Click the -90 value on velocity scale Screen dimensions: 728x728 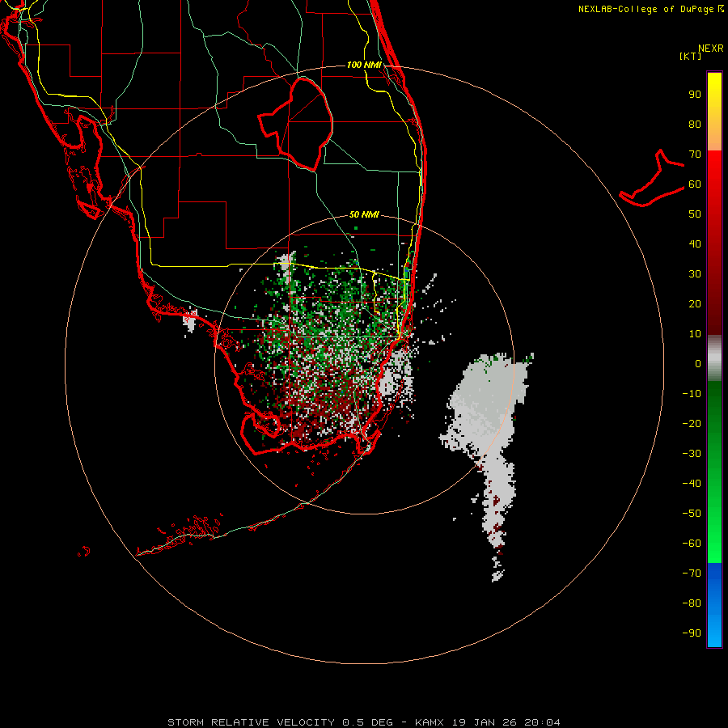coord(692,633)
